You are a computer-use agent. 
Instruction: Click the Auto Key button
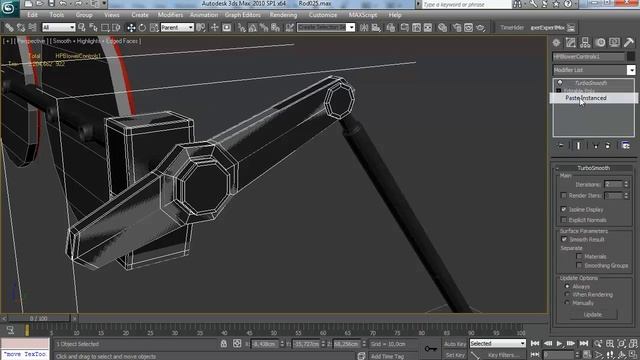(455, 344)
